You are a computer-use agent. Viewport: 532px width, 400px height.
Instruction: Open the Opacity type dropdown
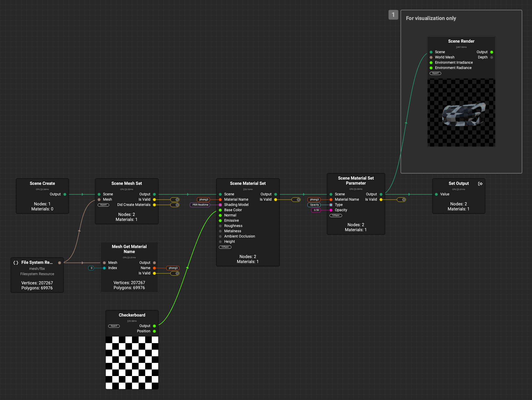coord(314,205)
